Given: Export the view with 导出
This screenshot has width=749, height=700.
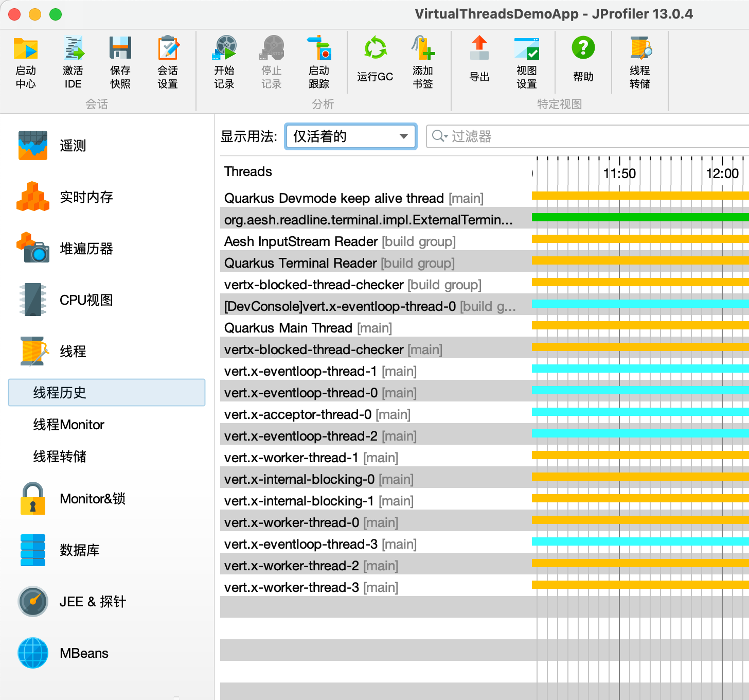Looking at the screenshot, I should [x=479, y=60].
